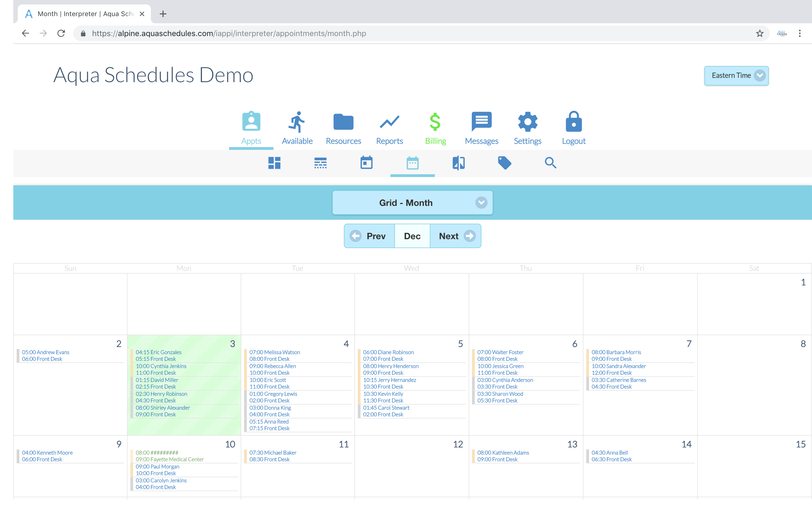Image resolution: width=812 pixels, height=515 pixels.
Task: Open the Settings gear icon
Action: pos(528,122)
